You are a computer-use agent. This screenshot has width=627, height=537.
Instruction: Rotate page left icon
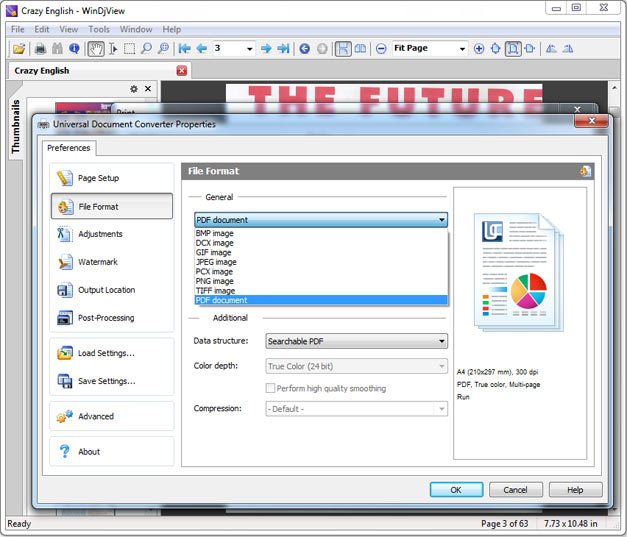(551, 49)
